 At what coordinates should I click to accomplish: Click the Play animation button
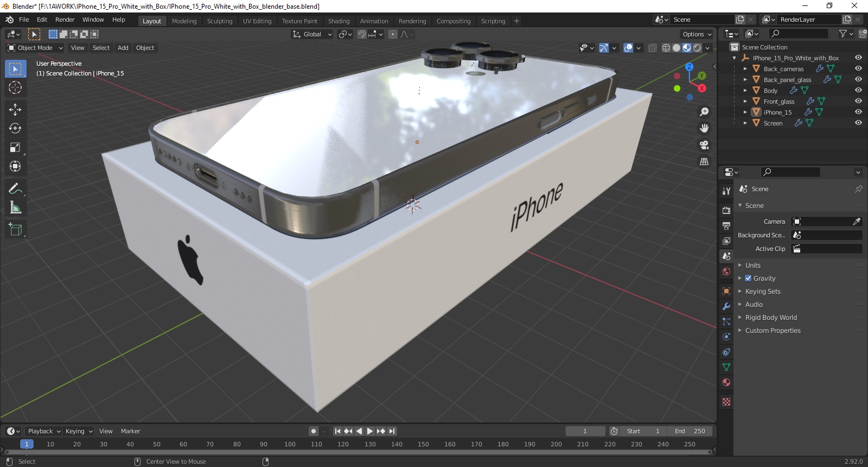pos(370,431)
